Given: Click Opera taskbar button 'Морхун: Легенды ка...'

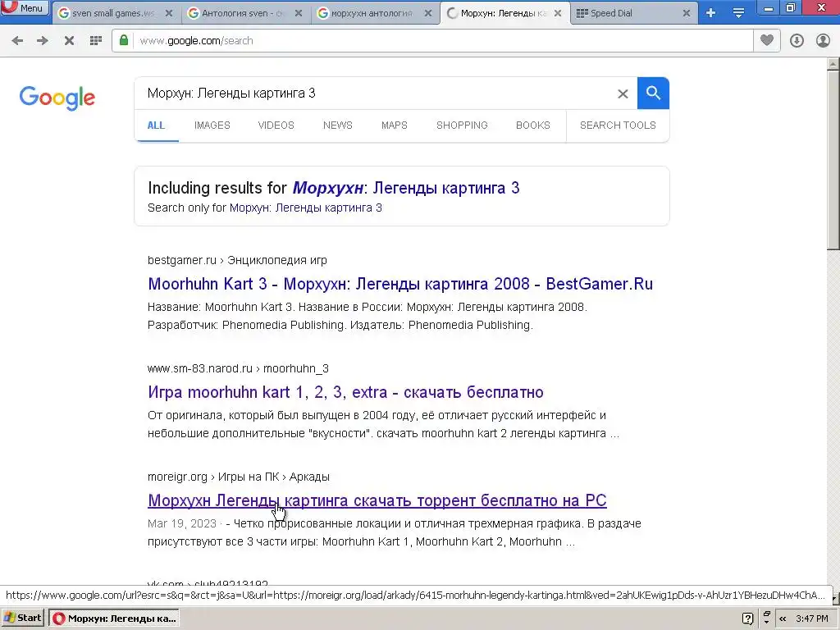Looking at the screenshot, I should [x=113, y=619].
